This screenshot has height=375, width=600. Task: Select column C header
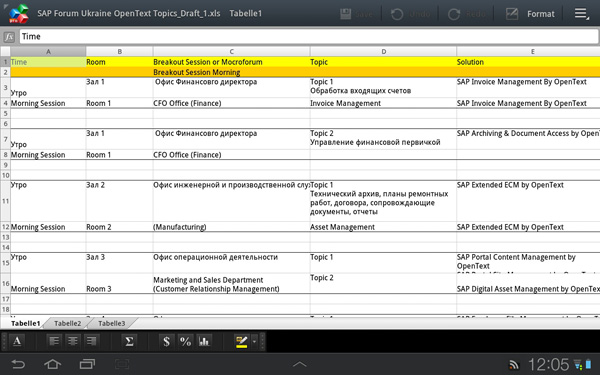pyautogui.click(x=232, y=51)
